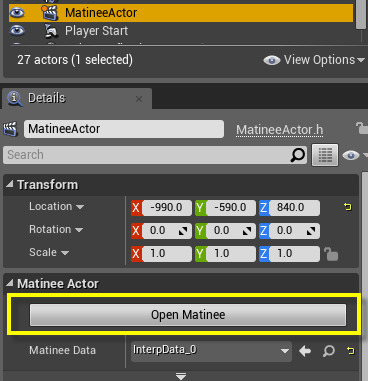The height and width of the screenshot is (381, 368).
Task: Open the property matrix grid view button
Action: coord(325,155)
